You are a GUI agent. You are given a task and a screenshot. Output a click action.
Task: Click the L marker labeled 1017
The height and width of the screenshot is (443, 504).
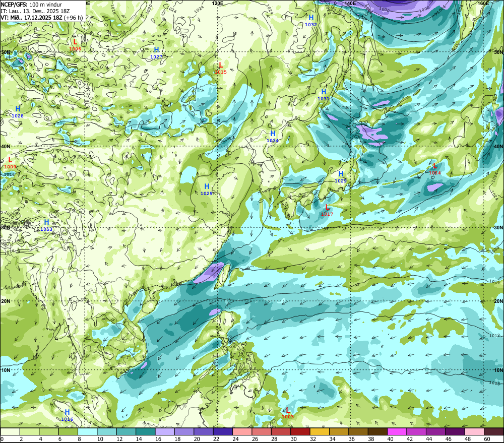(x=327, y=207)
